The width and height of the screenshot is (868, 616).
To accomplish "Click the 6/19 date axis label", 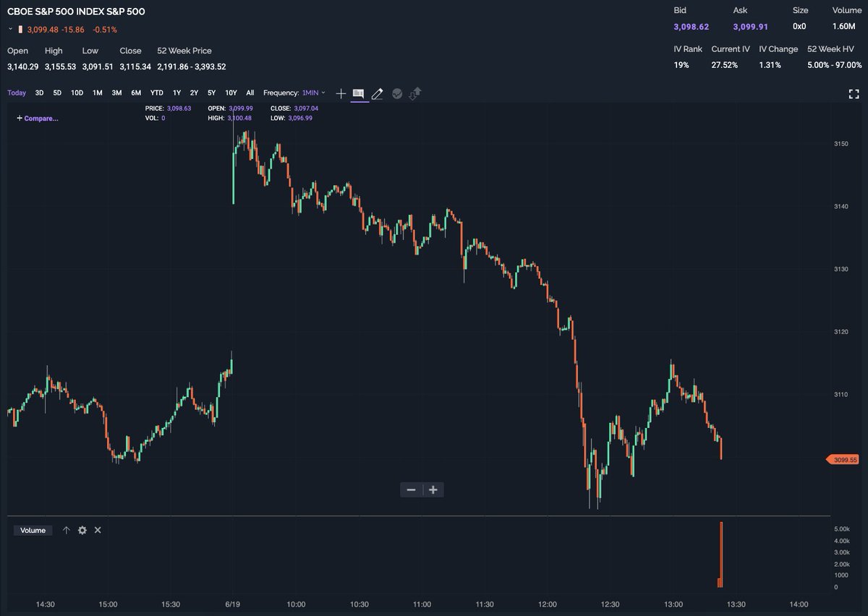I will (233, 604).
